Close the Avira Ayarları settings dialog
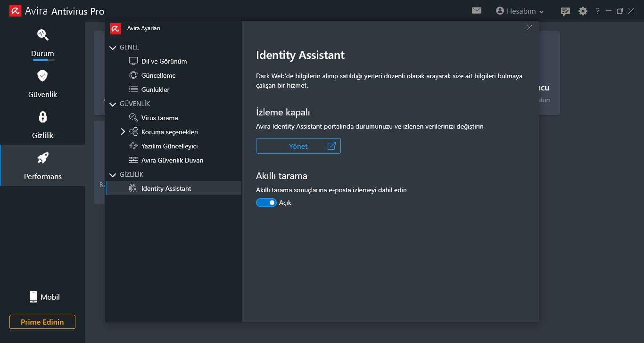Image resolution: width=644 pixels, height=343 pixels. (x=529, y=28)
